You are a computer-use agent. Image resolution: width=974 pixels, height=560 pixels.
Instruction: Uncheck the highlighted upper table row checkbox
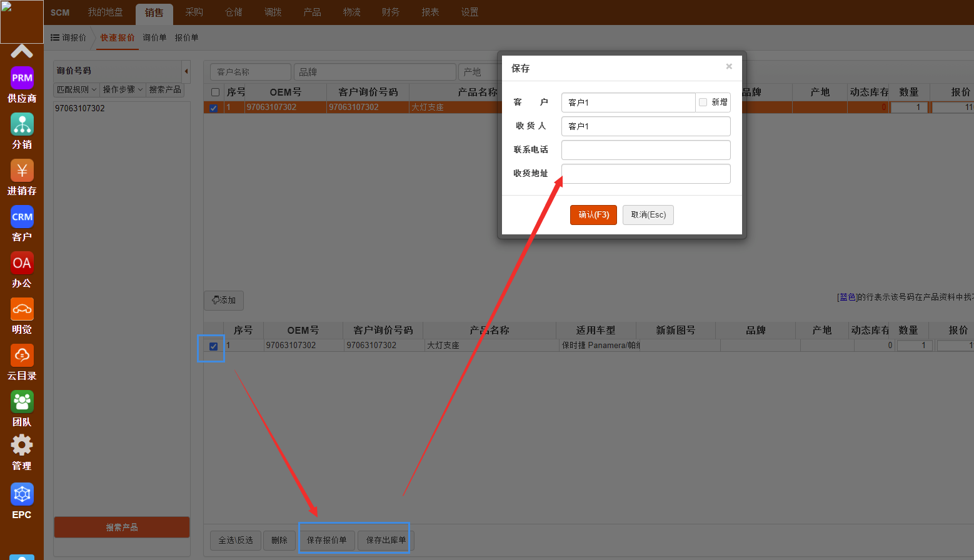coord(214,107)
